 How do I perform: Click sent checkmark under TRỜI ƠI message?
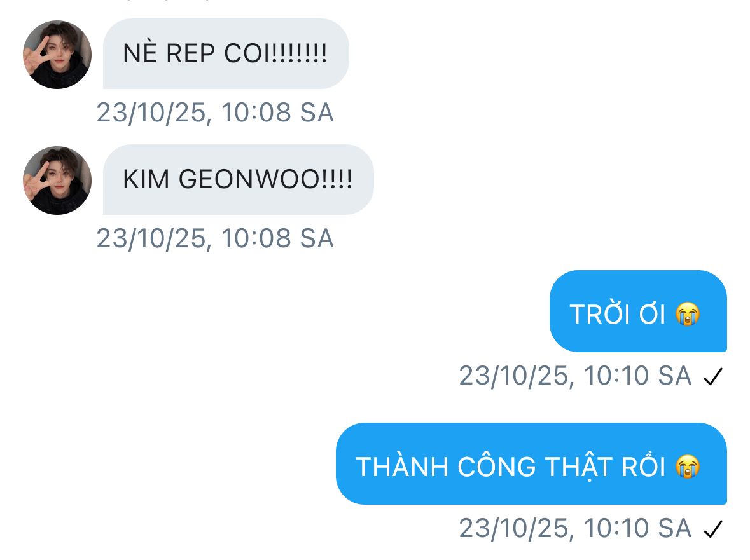pyautogui.click(x=712, y=376)
